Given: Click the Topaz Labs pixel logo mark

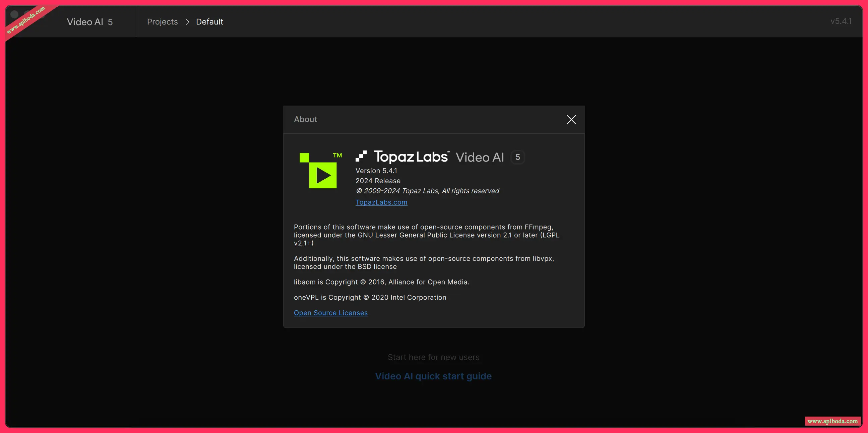Looking at the screenshot, I should coord(361,157).
